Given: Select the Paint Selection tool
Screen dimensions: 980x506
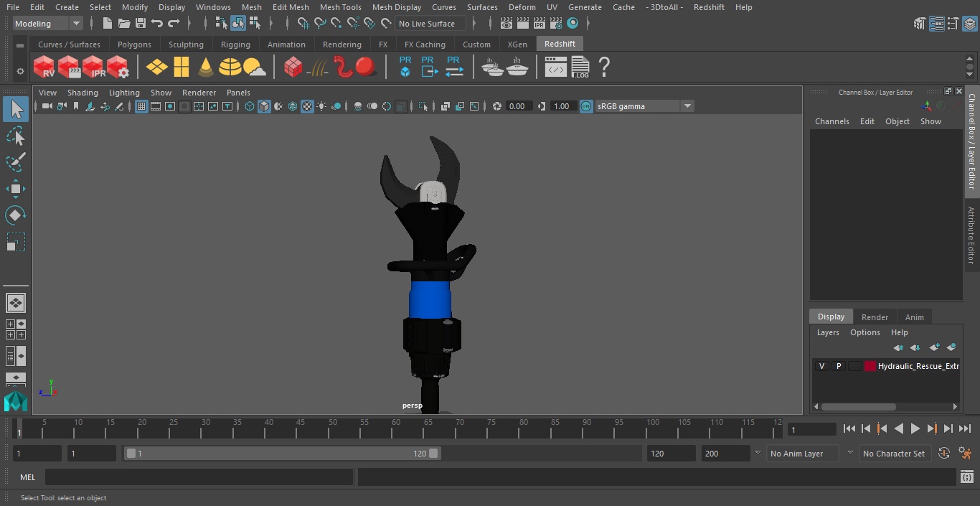Looking at the screenshot, I should point(16,162).
